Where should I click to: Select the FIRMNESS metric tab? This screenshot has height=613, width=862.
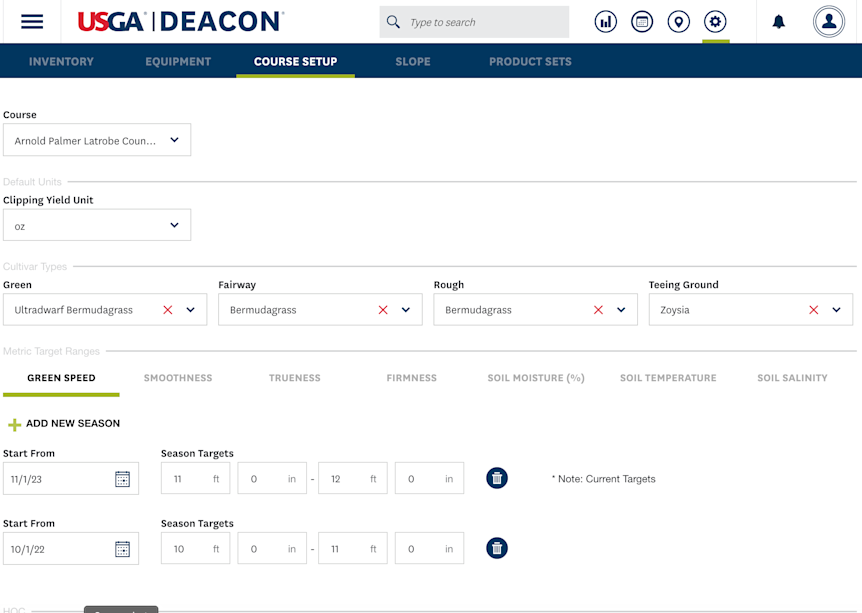click(412, 378)
